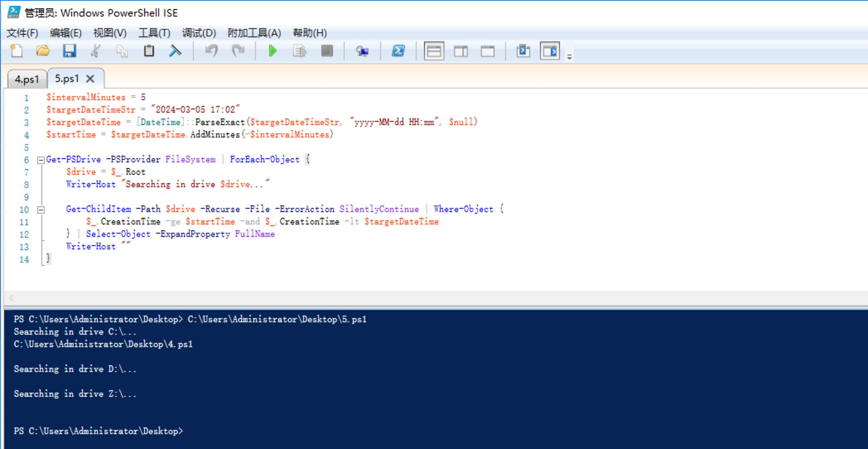868x449 pixels.
Task: Save the current script
Action: click(x=70, y=51)
